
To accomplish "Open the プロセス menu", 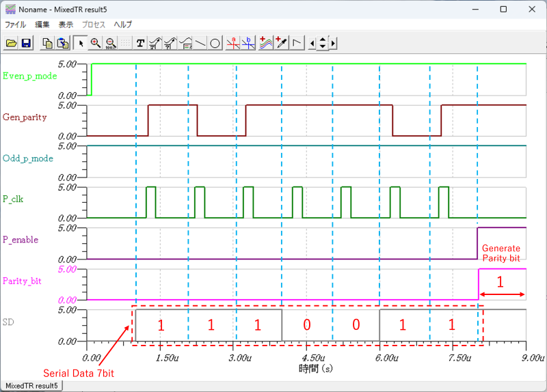I will [x=94, y=25].
